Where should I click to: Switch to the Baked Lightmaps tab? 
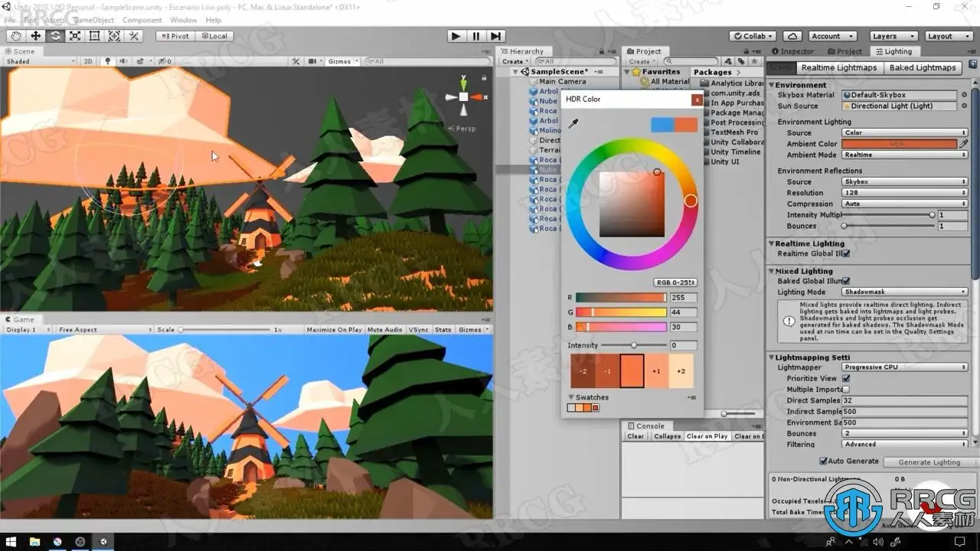pos(923,67)
